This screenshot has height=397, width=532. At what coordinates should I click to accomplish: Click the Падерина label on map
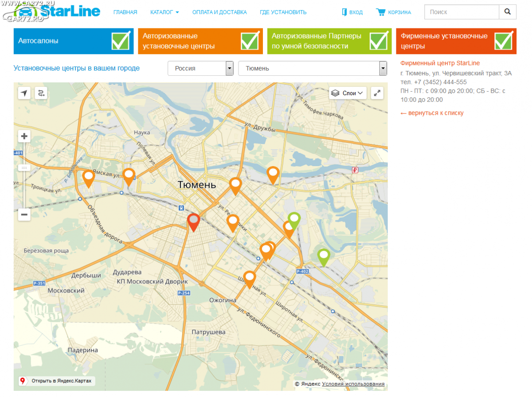click(83, 350)
